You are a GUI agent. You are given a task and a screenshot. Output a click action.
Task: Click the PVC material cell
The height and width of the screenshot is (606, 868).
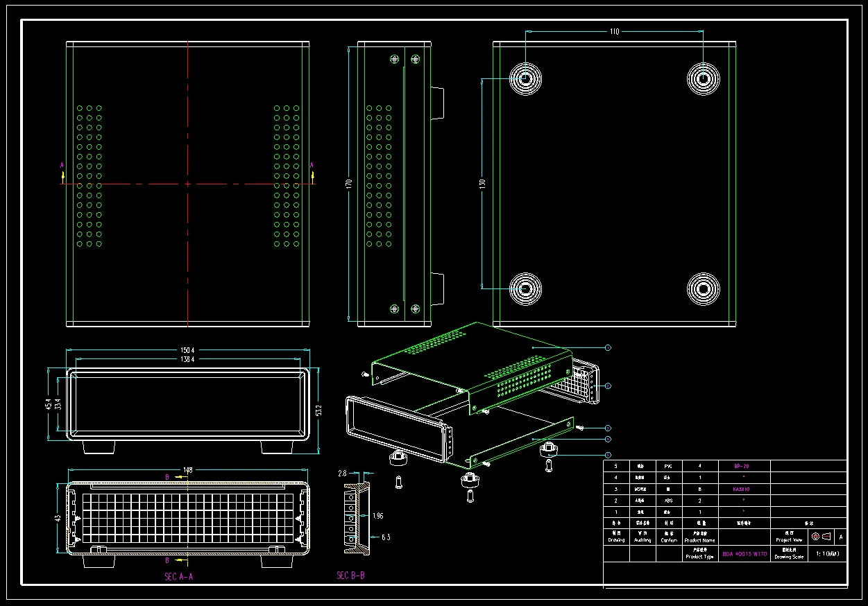(x=669, y=467)
